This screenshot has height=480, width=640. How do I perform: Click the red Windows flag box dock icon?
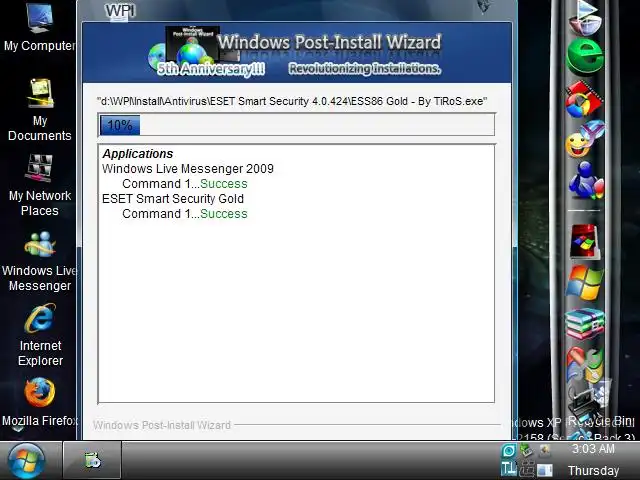(585, 242)
